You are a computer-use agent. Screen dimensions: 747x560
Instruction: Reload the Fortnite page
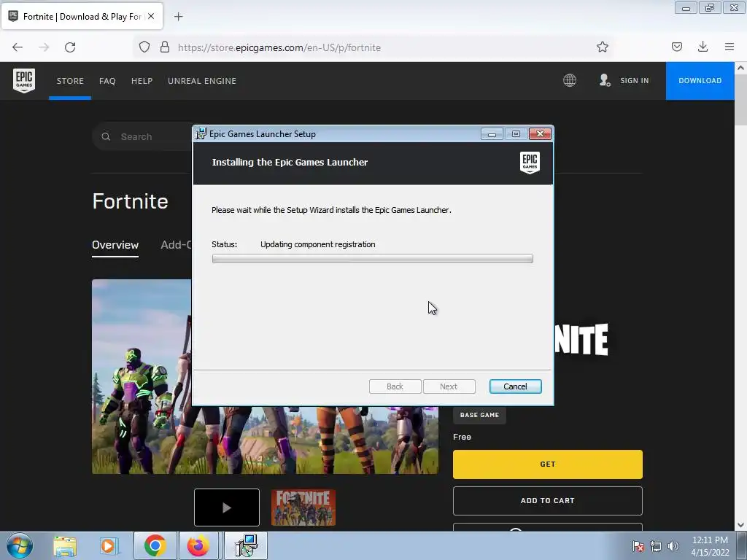point(70,47)
